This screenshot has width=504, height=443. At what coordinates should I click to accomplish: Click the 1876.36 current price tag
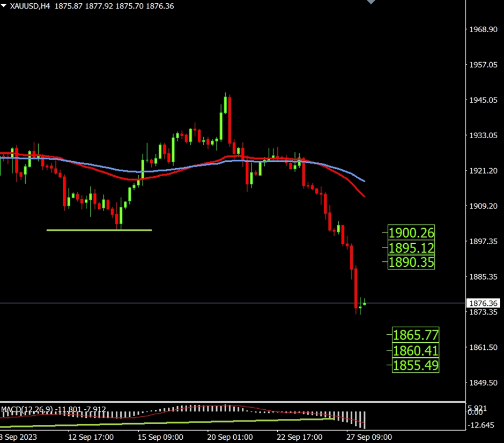(484, 303)
